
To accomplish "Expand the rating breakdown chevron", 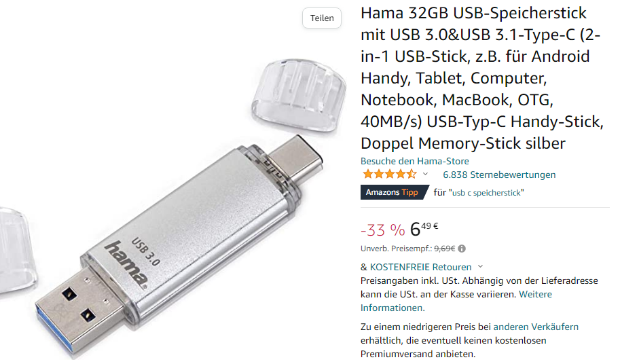I will (425, 174).
